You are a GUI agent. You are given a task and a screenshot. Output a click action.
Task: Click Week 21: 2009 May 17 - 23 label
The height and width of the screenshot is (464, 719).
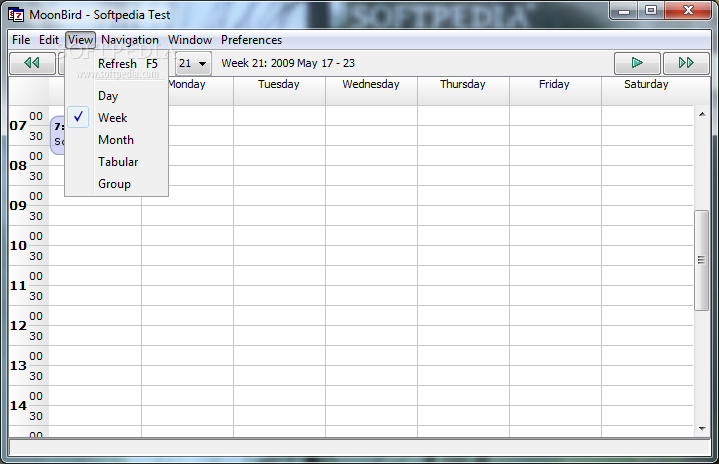click(288, 63)
